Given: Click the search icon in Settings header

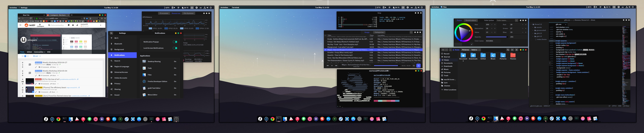Looking at the screenshot, I should (x=111, y=33).
